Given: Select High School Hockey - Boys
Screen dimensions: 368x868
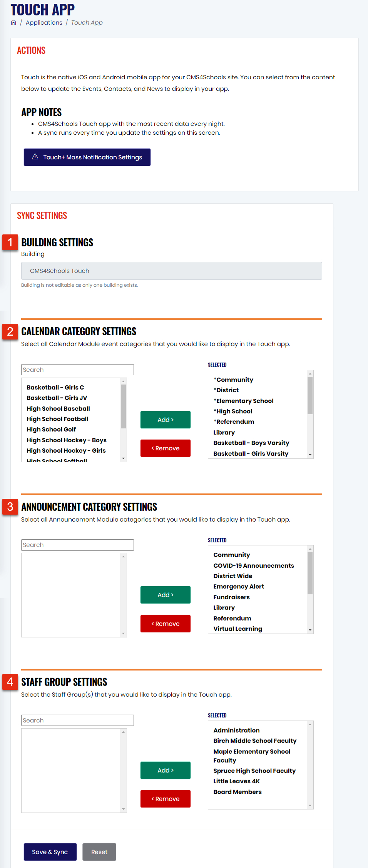Looking at the screenshot, I should pos(67,440).
